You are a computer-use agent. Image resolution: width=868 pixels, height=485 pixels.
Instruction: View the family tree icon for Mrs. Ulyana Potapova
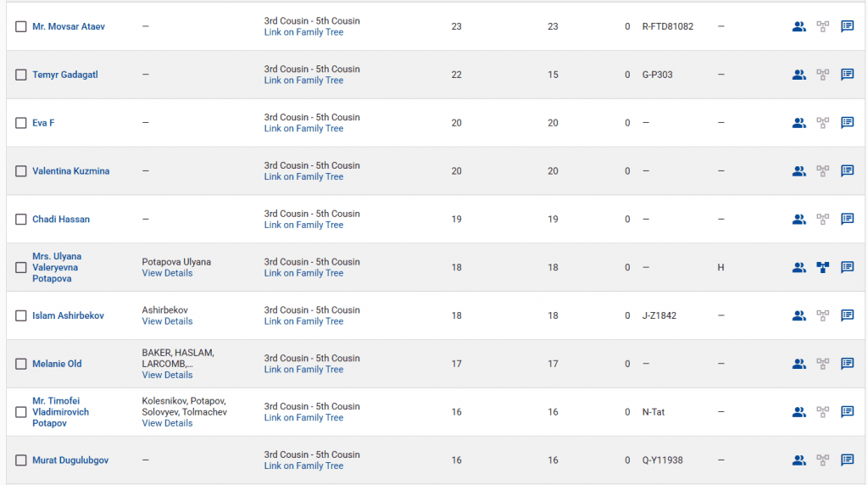click(x=822, y=267)
